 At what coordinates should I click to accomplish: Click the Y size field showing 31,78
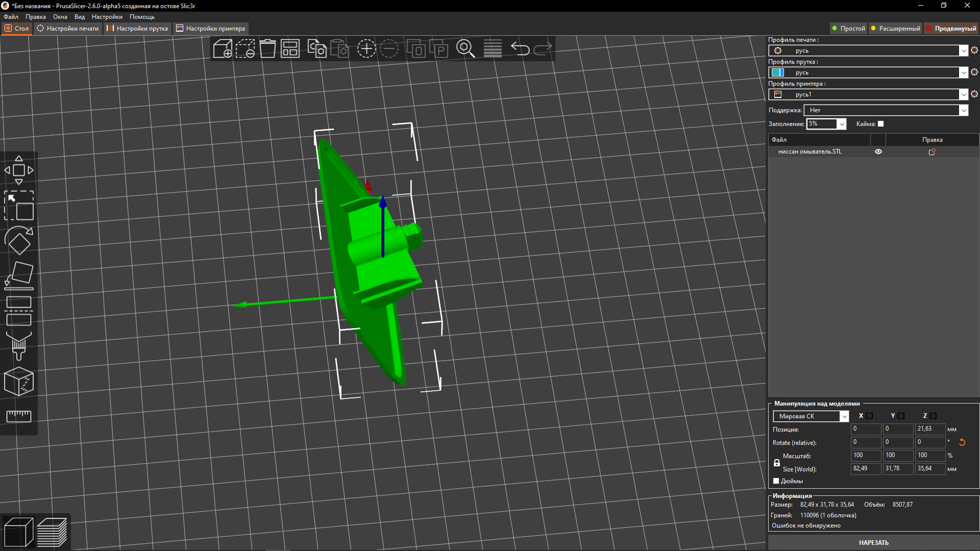click(898, 469)
